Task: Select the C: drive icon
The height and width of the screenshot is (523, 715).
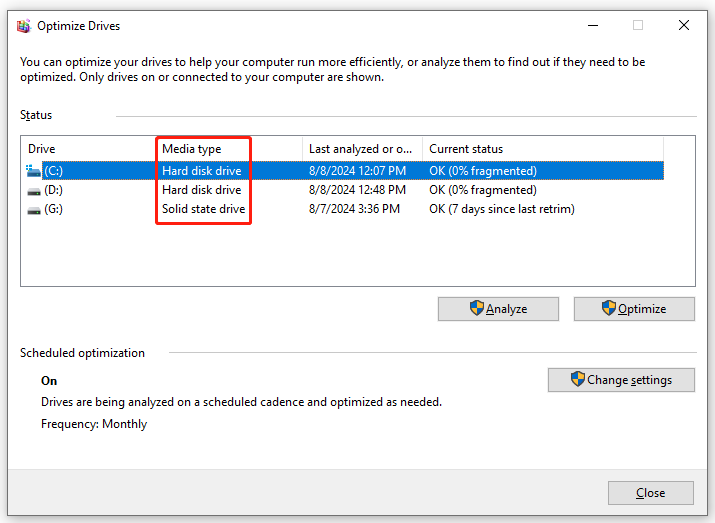Action: coord(33,171)
